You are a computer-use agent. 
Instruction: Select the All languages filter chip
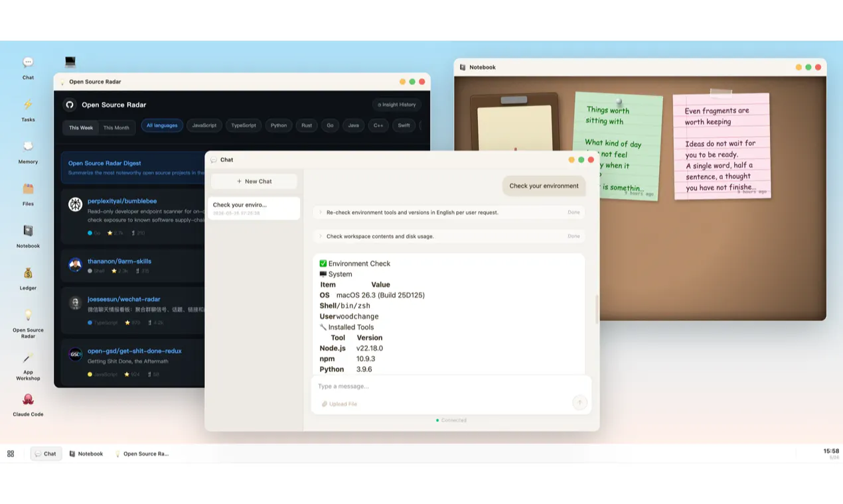162,125
